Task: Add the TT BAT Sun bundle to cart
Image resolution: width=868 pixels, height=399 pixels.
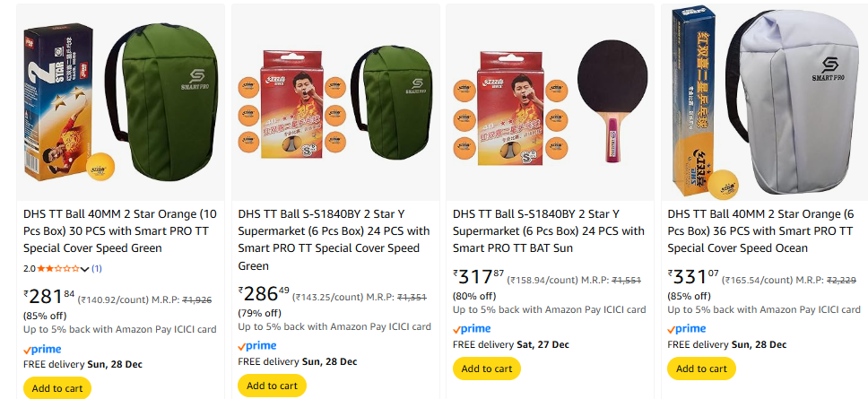Action: click(487, 369)
